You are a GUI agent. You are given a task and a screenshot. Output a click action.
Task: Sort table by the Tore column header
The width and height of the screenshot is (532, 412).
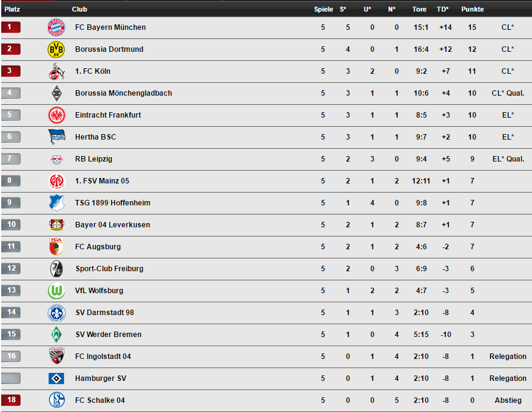click(419, 9)
